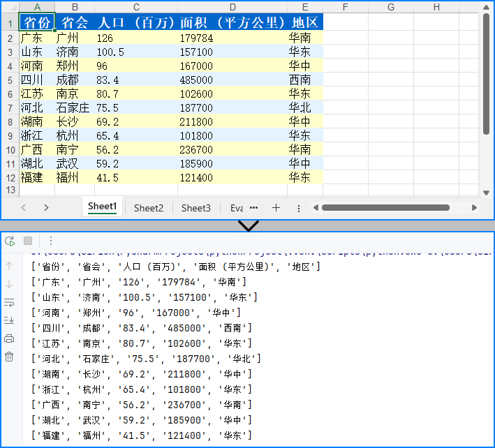Viewport: 495px width, 448px height.
Task: Click the up-arrow icon in the console sidebar
Action: click(x=9, y=266)
